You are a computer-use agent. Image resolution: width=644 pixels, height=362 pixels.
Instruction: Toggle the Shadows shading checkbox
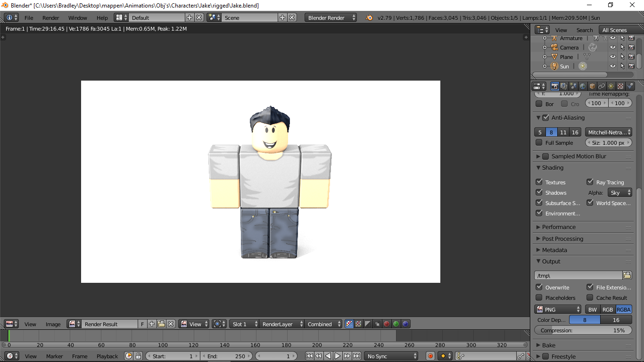point(539,192)
